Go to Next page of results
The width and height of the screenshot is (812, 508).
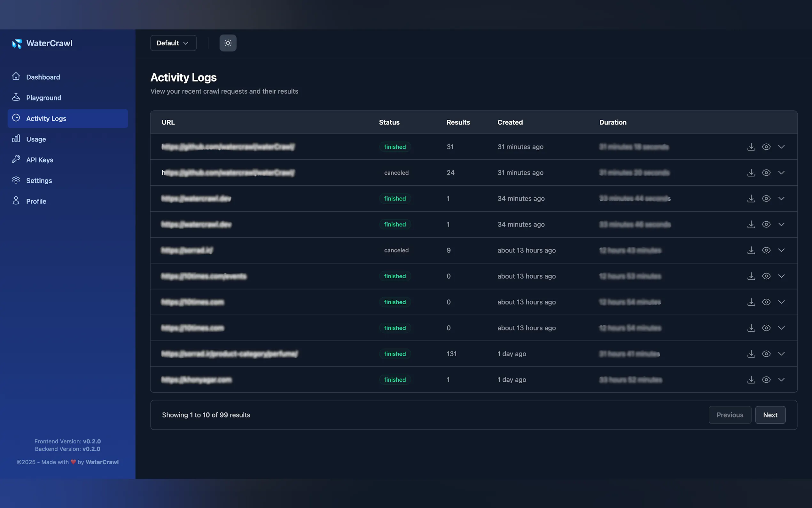click(x=770, y=415)
